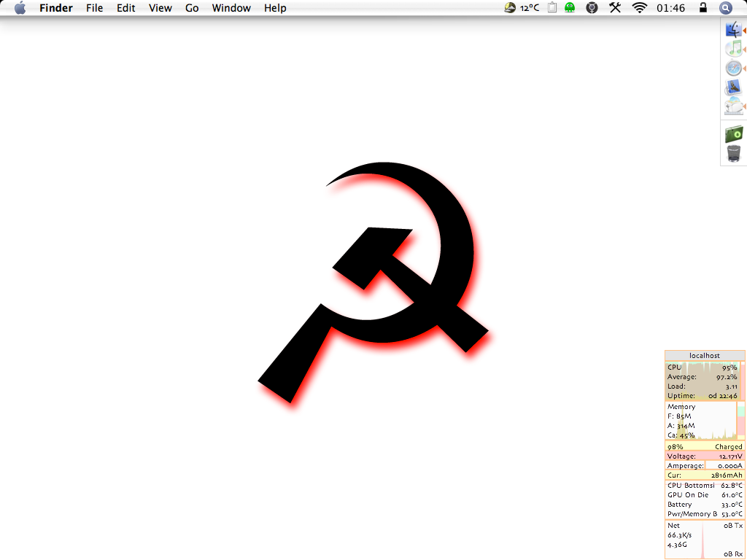Screen dimensions: 747x560
Task: Click the memory A: 314M value
Action: [681, 426]
